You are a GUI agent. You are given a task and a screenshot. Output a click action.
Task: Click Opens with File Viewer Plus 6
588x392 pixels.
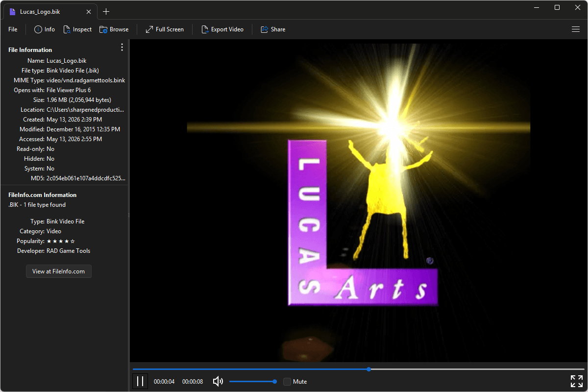coord(69,90)
